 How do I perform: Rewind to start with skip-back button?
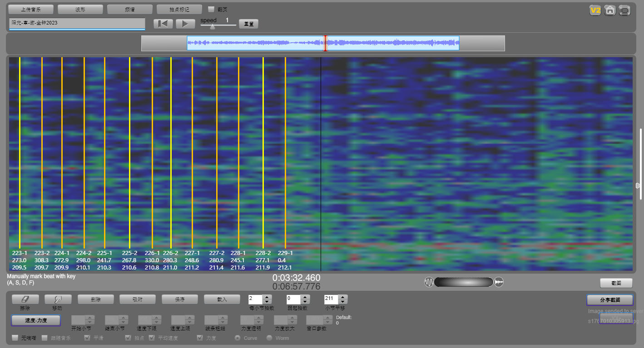pos(163,24)
